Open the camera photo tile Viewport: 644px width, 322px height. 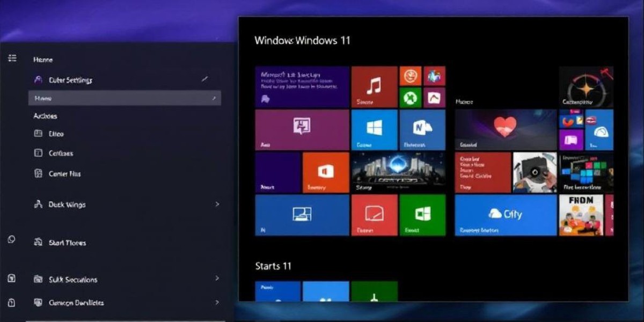(x=535, y=172)
